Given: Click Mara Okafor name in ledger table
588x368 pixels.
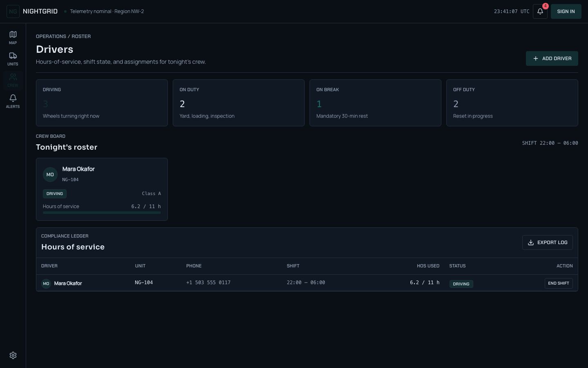Looking at the screenshot, I should [68, 283].
